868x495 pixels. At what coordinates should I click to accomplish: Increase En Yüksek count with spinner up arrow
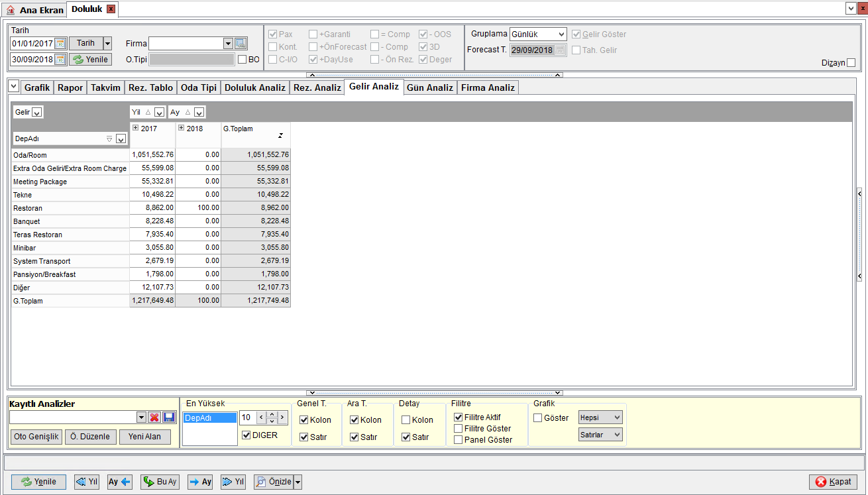click(272, 414)
